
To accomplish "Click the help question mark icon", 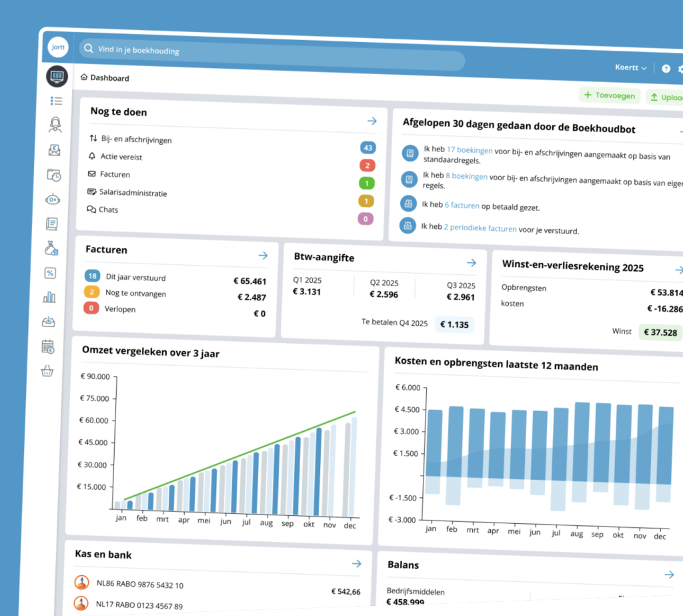I will pos(666,69).
